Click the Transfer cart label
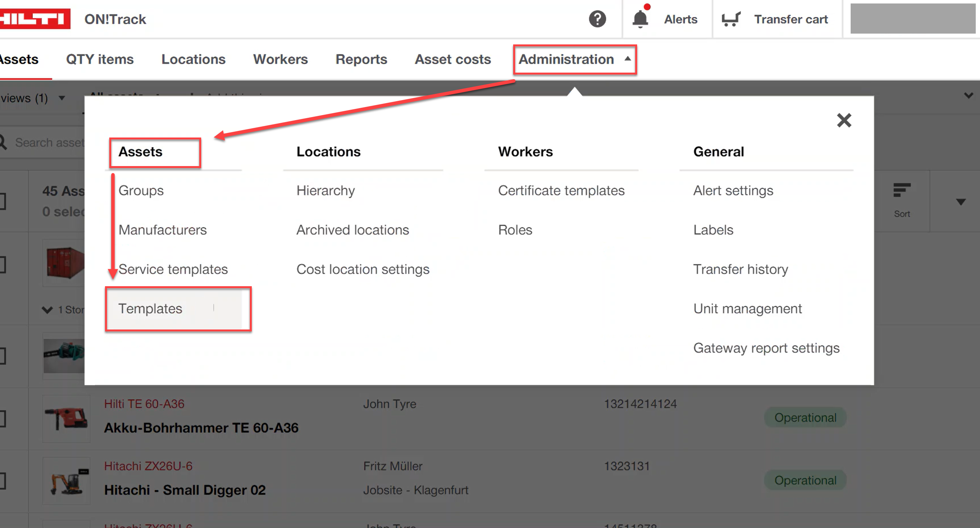This screenshot has width=980, height=528. 791,19
